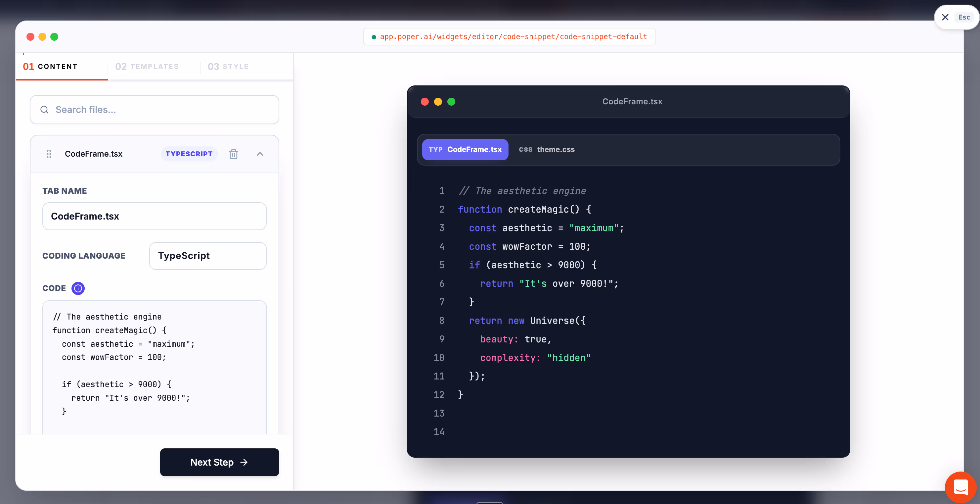The height and width of the screenshot is (504, 980).
Task: Click the "function createMagic() {" preview line
Action: click(525, 209)
